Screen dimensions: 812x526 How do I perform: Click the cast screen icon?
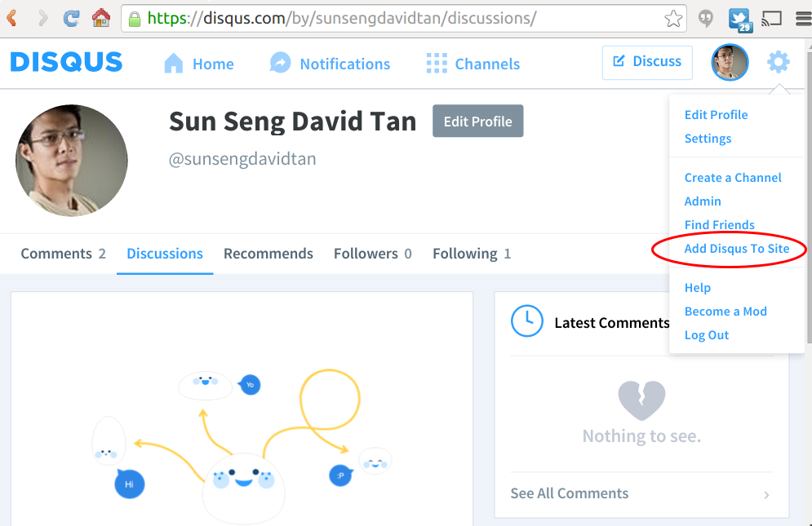tap(771, 19)
